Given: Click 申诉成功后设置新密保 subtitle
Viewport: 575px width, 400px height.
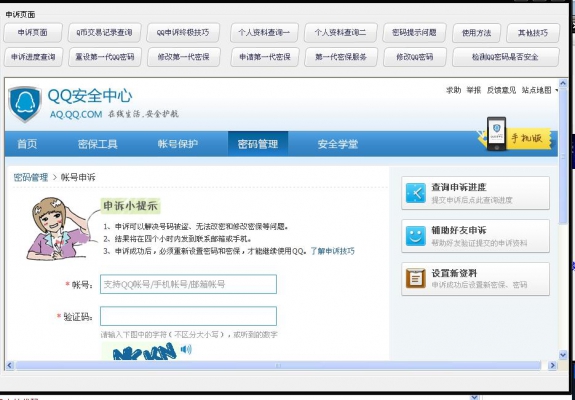Looking at the screenshot, I should click(x=479, y=285).
